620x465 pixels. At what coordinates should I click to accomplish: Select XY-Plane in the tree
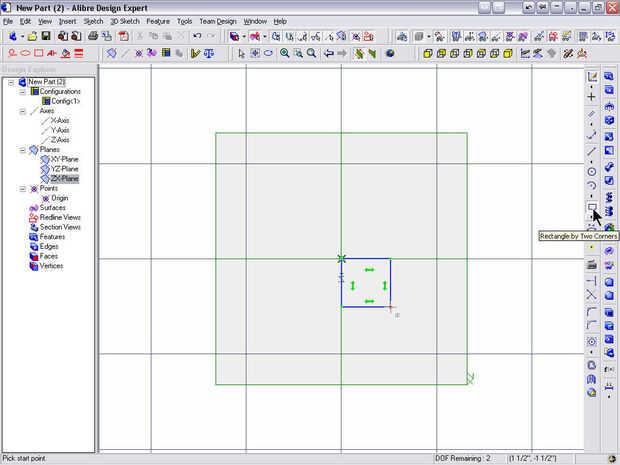[64, 159]
